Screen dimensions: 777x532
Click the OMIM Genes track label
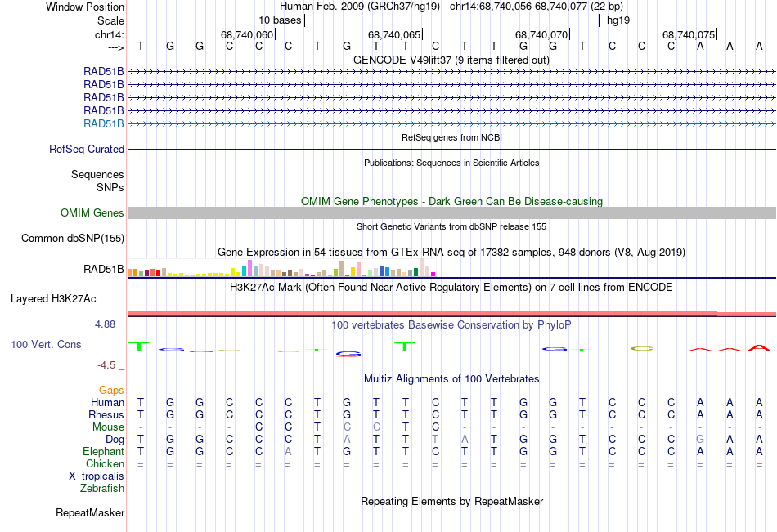(92, 213)
